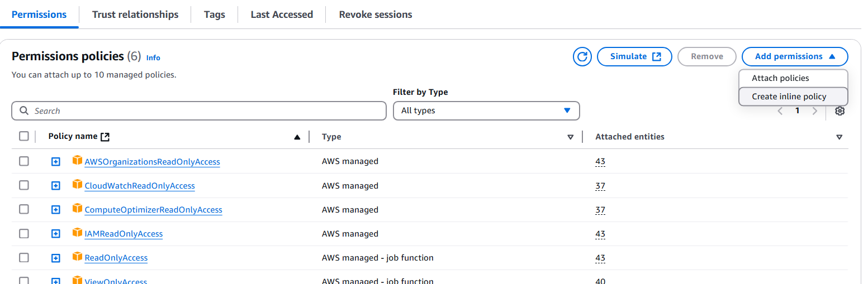The image size is (868, 284).
Task: Sort by Policy name ascending arrow
Action: pyautogui.click(x=297, y=137)
